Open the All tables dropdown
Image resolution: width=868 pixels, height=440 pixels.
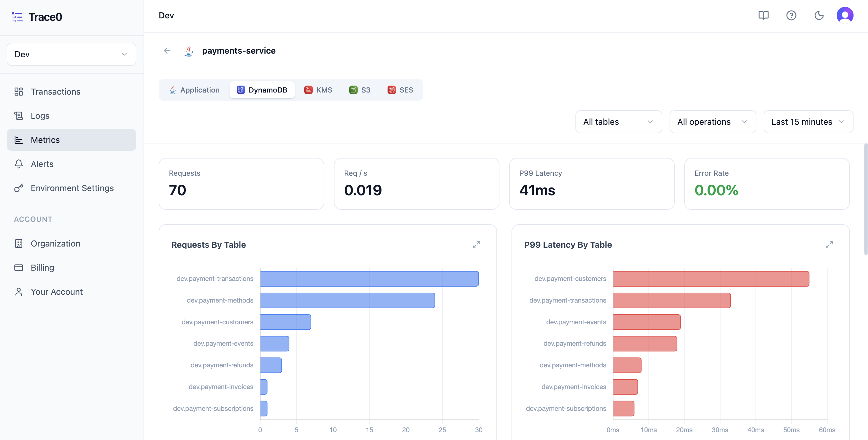618,122
